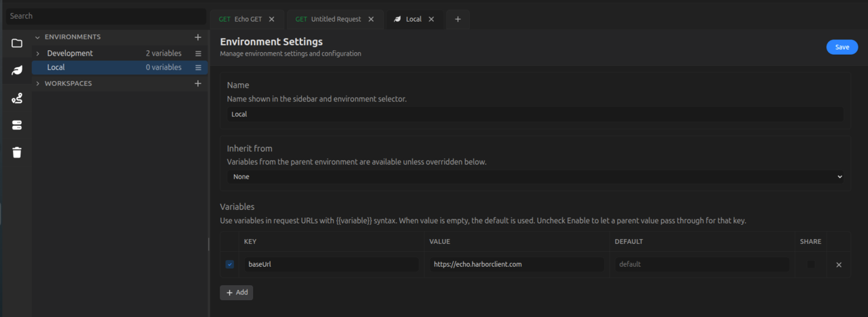The image size is (868, 317).
Task: Click the Save button
Action: [x=842, y=47]
